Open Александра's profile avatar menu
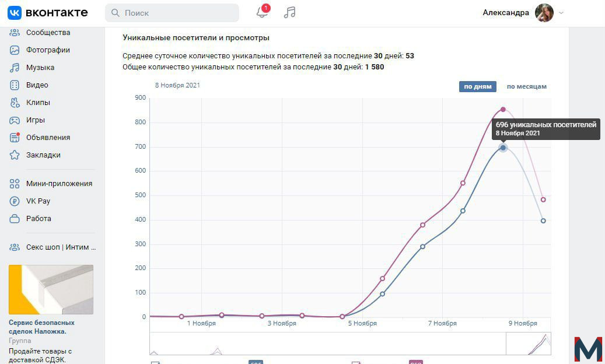This screenshot has width=605, height=364. (x=544, y=13)
